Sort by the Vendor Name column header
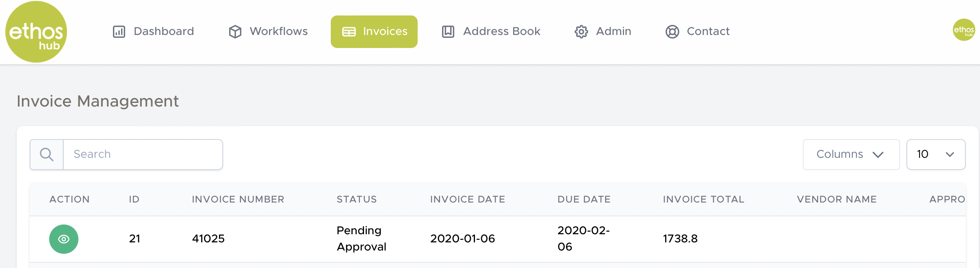The image size is (980, 268). (837, 199)
